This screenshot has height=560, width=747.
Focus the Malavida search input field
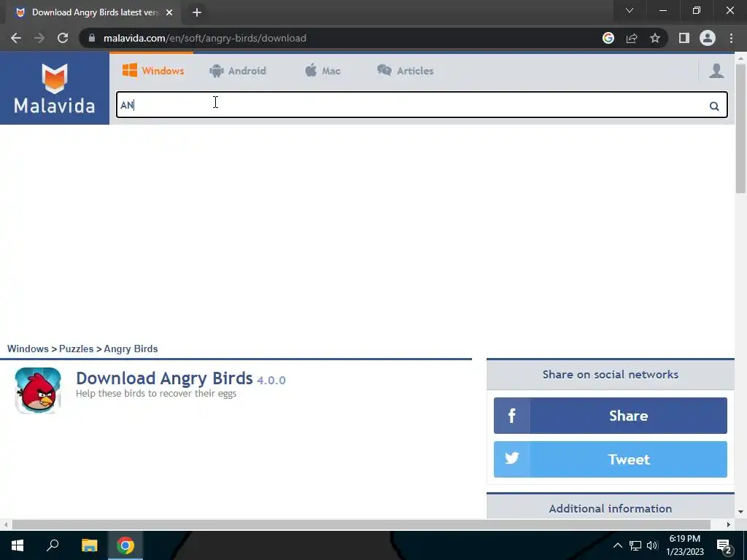point(422,105)
